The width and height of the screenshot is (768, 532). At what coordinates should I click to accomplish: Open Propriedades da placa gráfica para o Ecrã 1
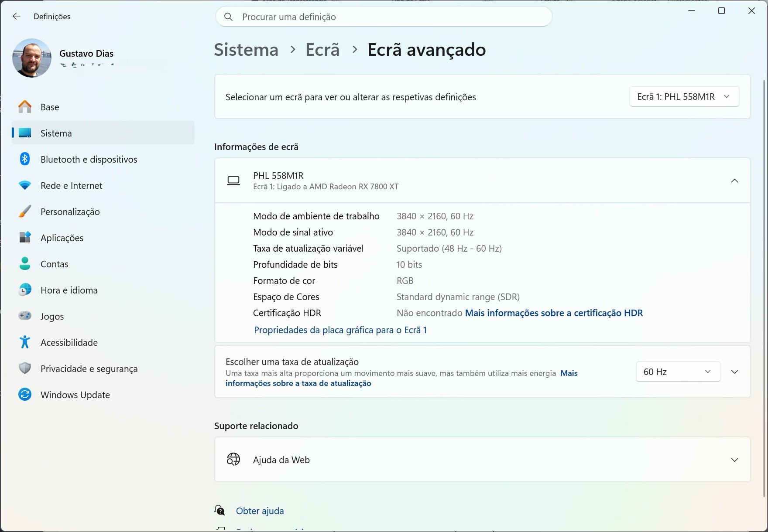click(x=340, y=330)
